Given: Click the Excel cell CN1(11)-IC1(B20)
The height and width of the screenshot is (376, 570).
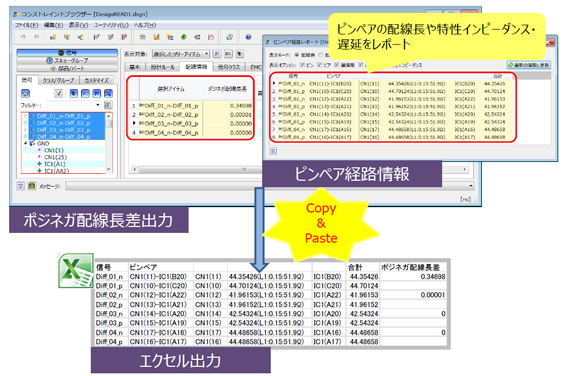Looking at the screenshot, I should click(x=158, y=277).
